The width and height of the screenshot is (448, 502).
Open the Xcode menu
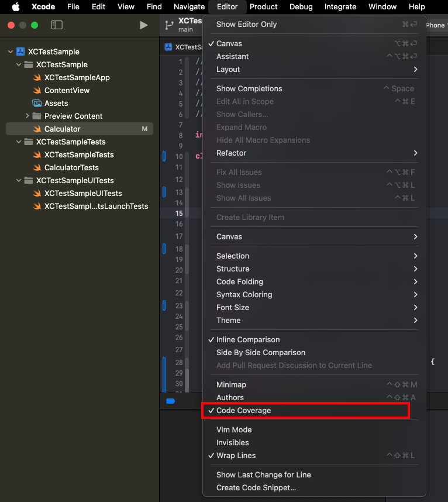pos(43,6)
